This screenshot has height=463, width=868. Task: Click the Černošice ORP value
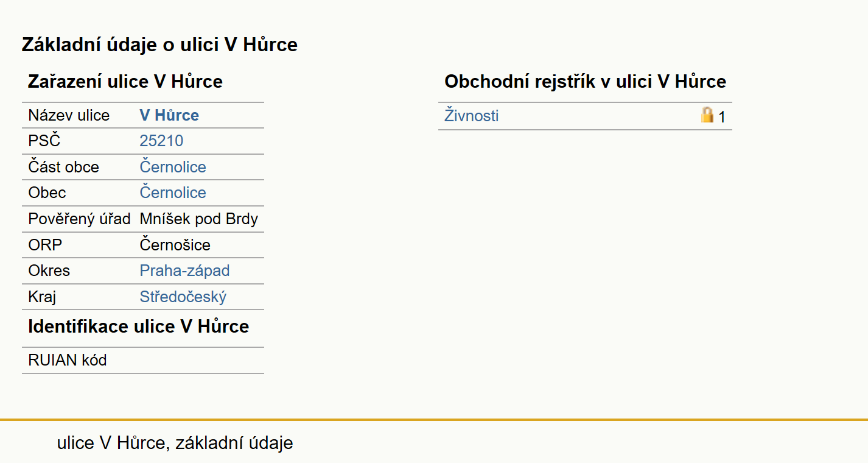(x=175, y=245)
